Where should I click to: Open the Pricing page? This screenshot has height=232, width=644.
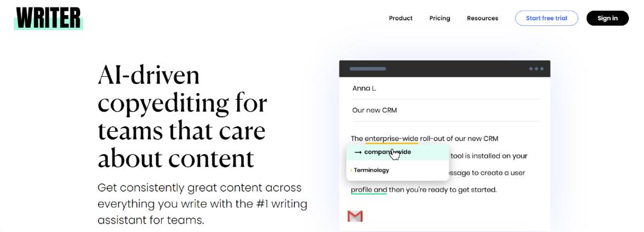pos(440,18)
